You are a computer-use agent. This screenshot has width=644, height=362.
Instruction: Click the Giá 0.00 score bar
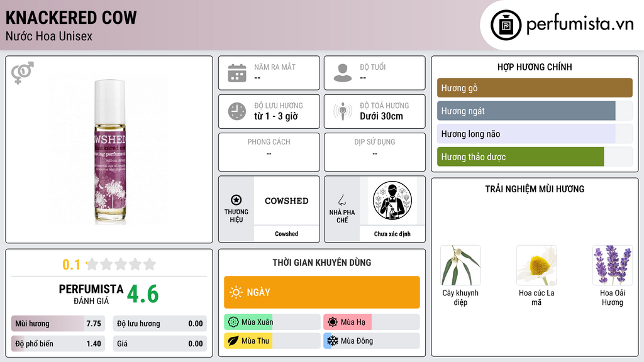click(x=160, y=344)
